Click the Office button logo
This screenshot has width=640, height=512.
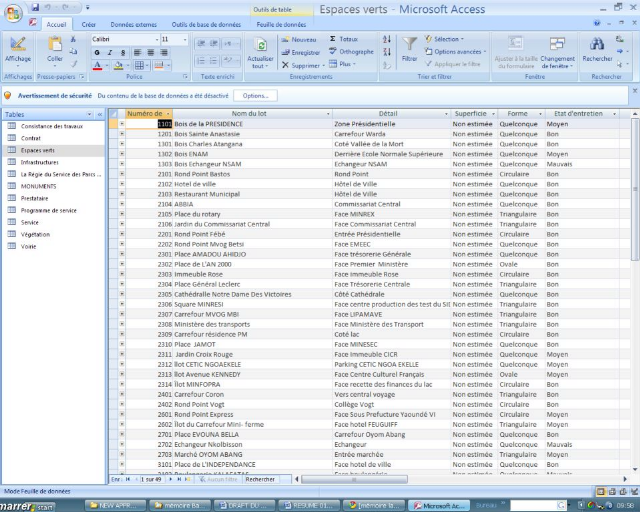pyautogui.click(x=13, y=12)
